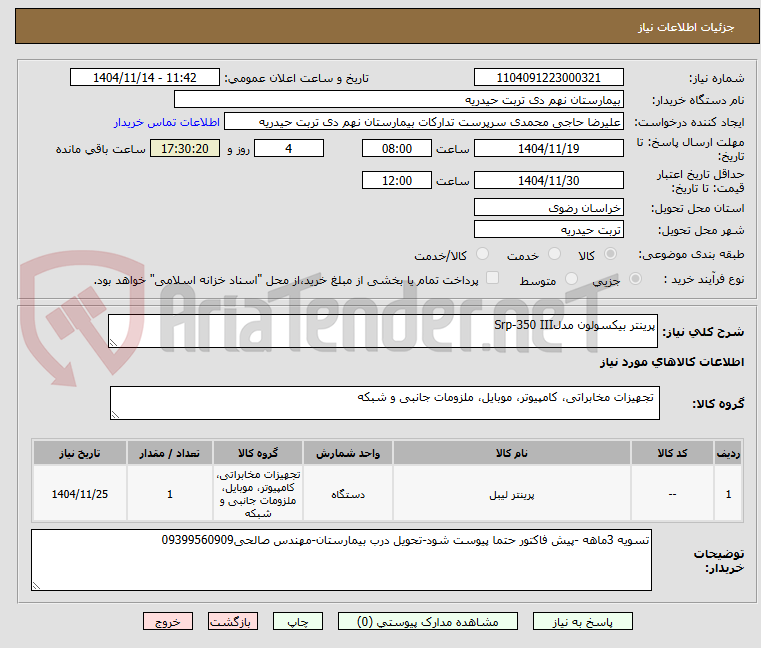Click the price validity date 1404/11/30
This screenshot has height=648, width=761.
pos(548,181)
